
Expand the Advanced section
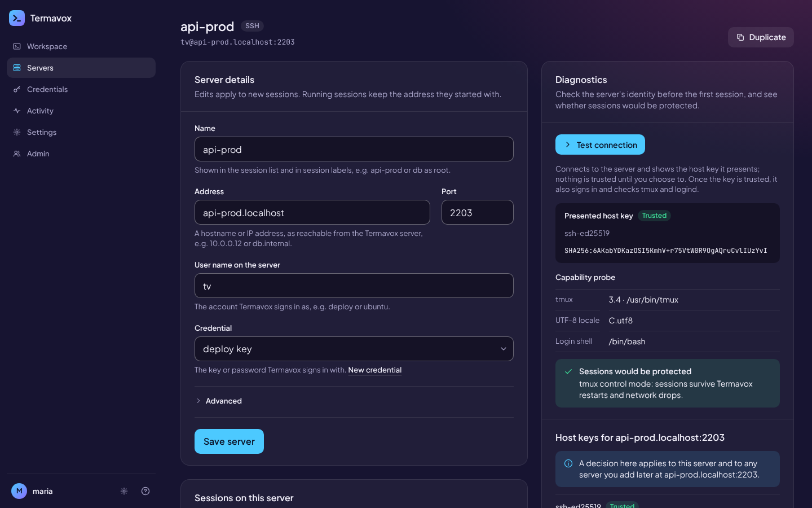pyautogui.click(x=219, y=401)
